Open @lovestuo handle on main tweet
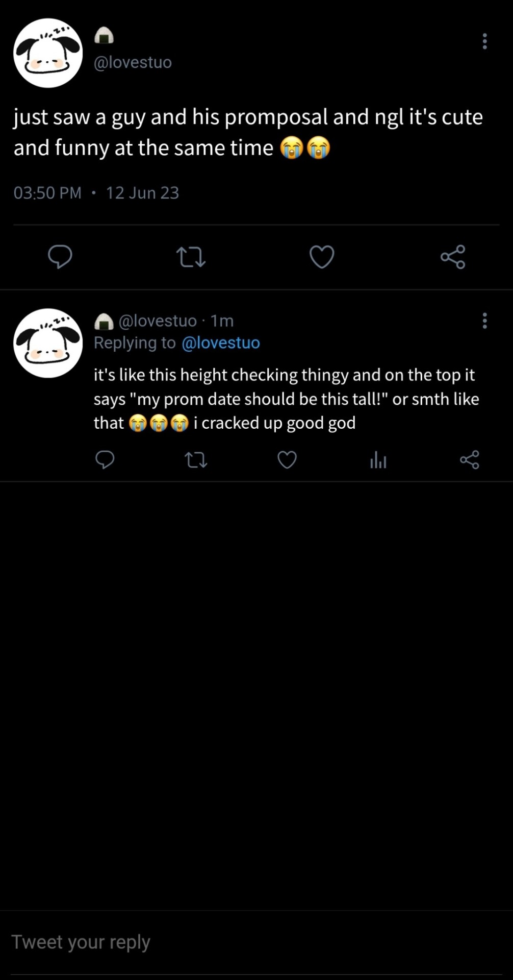 click(x=133, y=62)
